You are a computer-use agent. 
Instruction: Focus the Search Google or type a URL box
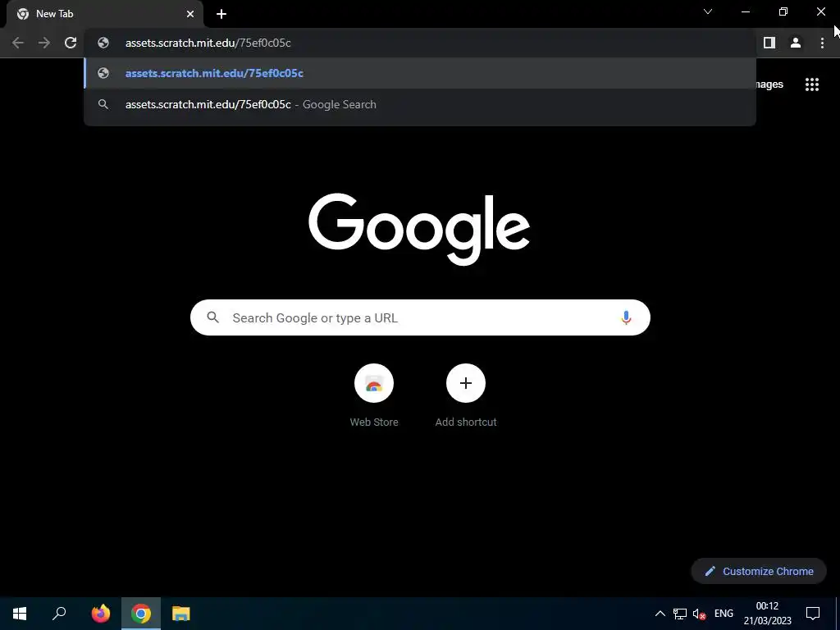420,317
